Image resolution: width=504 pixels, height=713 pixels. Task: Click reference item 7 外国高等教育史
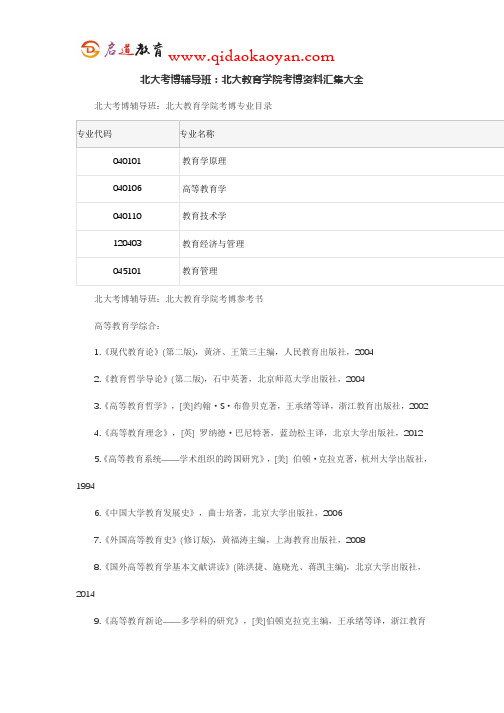click(229, 540)
